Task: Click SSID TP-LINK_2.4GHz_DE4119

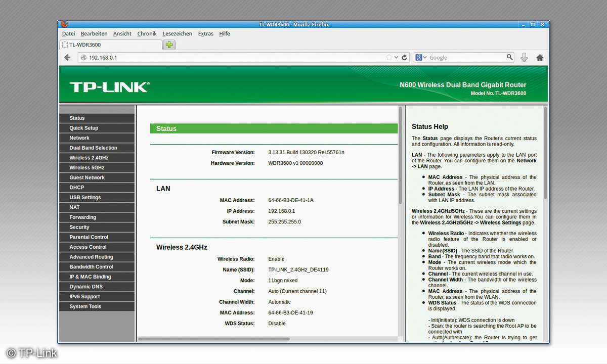Action: [x=298, y=270]
